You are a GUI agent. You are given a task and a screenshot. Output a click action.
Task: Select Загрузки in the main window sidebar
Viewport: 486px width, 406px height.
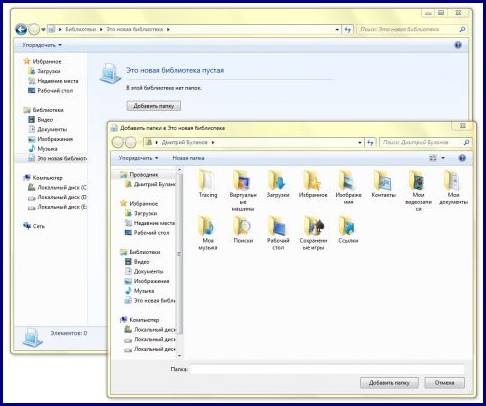44,71
